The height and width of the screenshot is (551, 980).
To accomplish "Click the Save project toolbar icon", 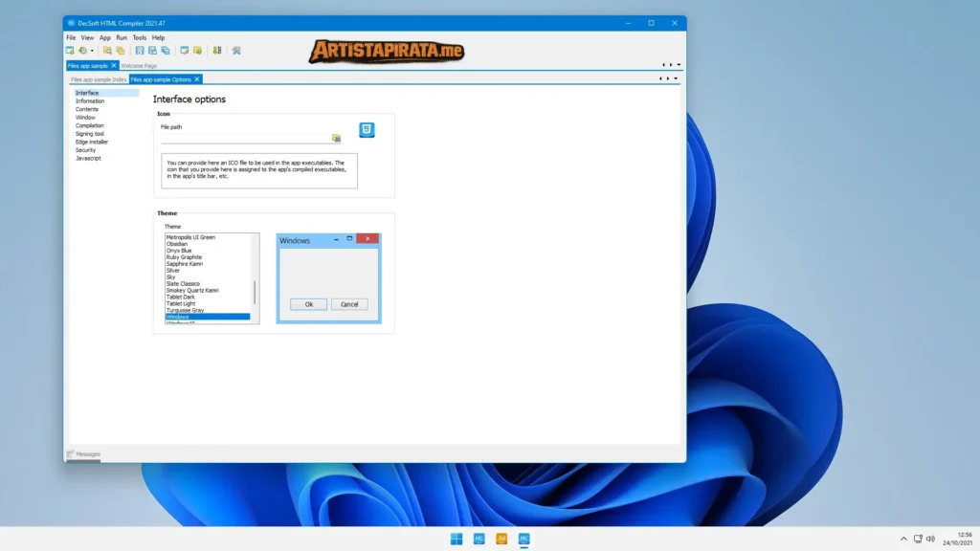I will point(140,50).
